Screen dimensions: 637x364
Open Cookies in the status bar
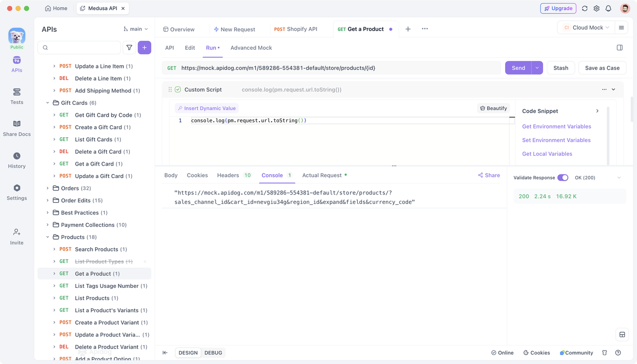coord(536,353)
